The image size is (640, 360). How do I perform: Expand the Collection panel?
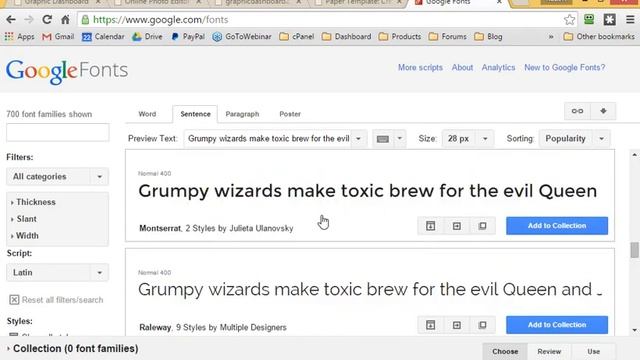coord(73,349)
